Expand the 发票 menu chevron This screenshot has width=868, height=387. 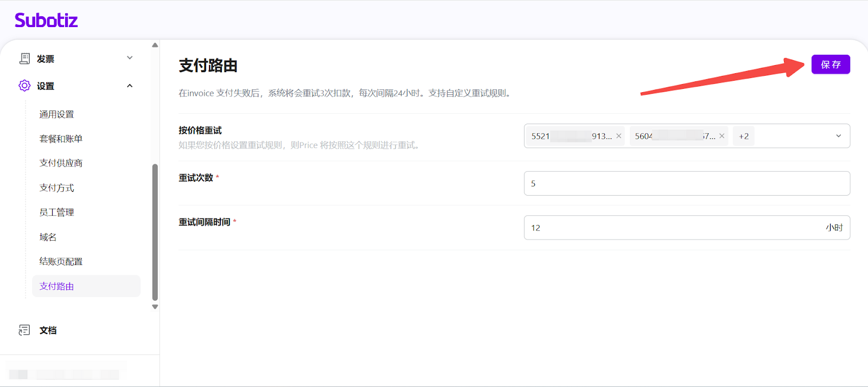click(x=130, y=58)
